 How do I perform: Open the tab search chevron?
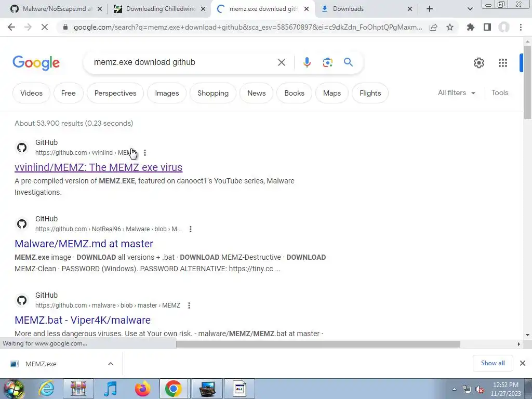[470, 9]
